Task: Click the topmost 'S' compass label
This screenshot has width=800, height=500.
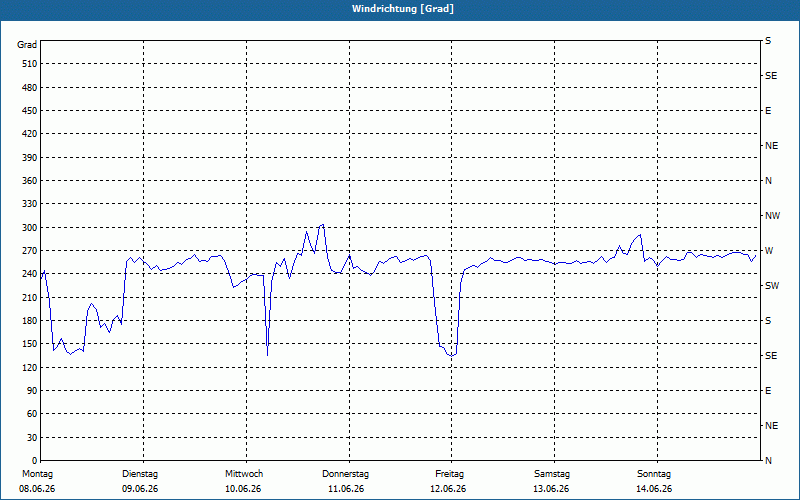Action: click(x=768, y=41)
